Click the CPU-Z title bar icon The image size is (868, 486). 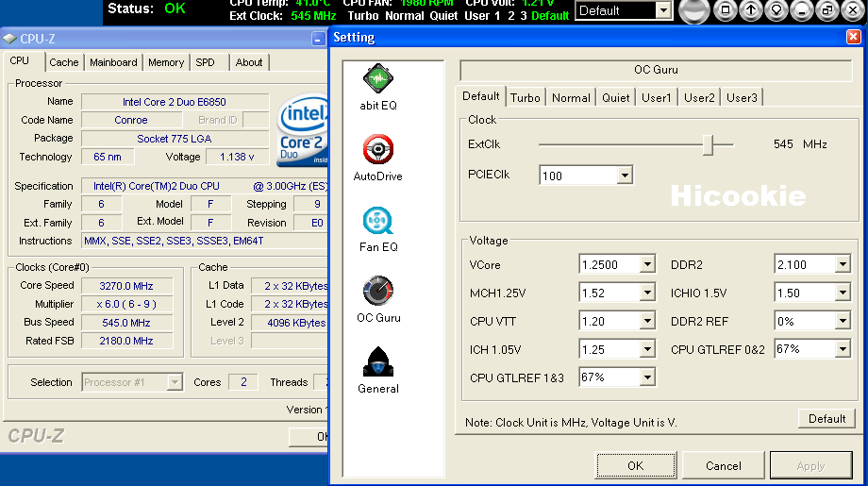point(9,39)
